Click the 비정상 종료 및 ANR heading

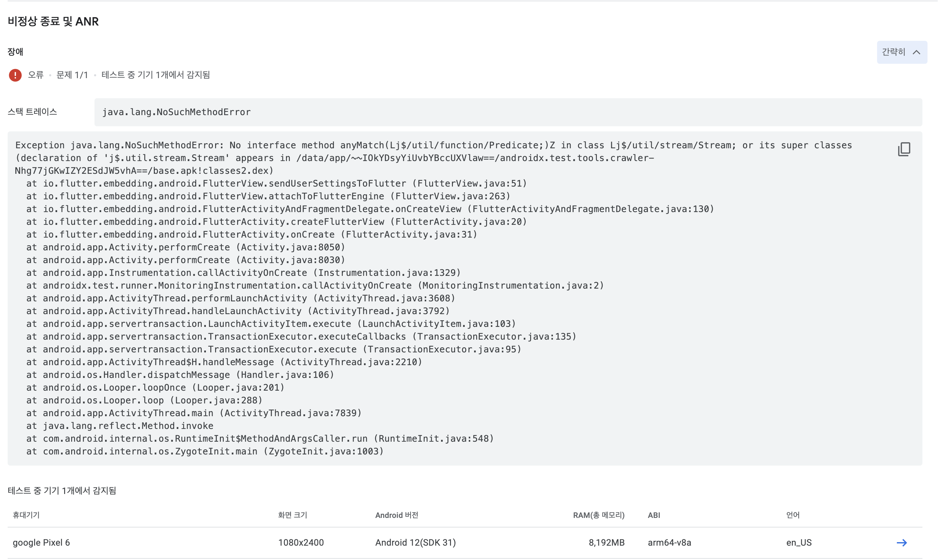53,21
